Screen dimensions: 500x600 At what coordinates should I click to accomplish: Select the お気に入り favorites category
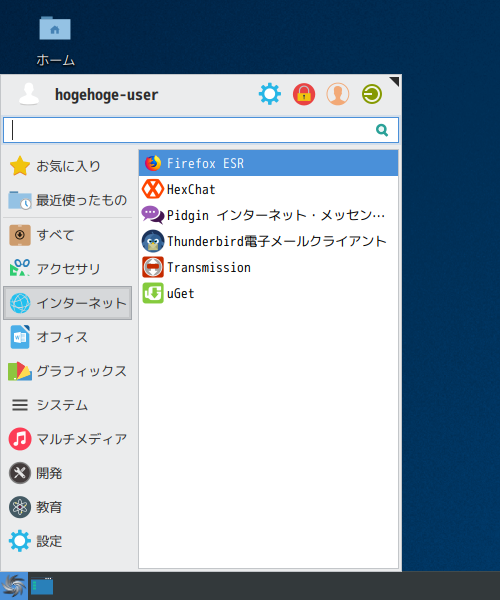68,166
